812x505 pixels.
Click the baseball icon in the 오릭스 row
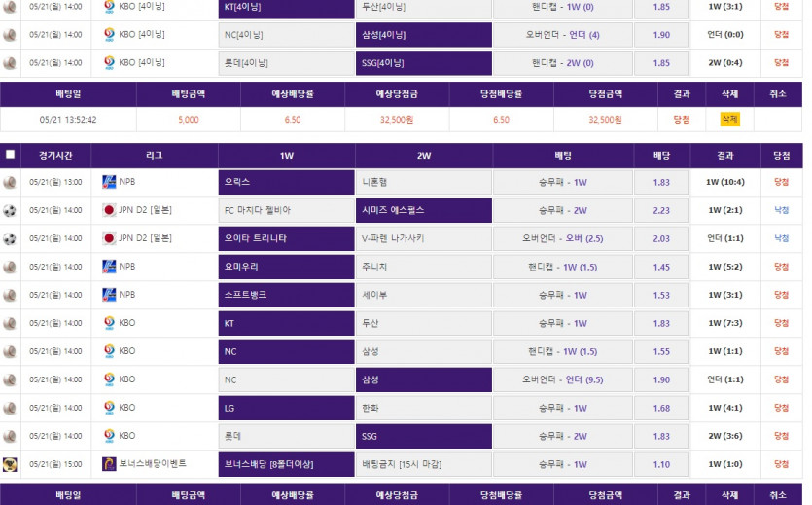tap(10, 182)
